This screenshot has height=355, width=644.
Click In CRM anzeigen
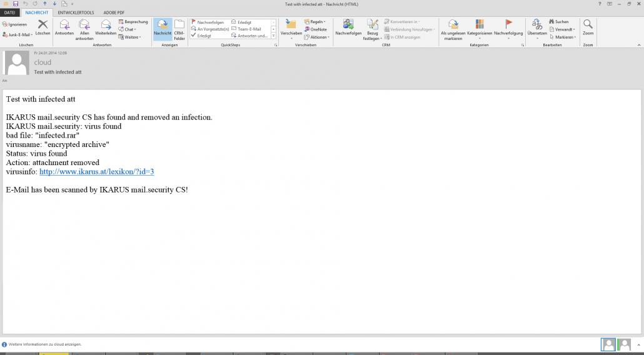tap(402, 37)
